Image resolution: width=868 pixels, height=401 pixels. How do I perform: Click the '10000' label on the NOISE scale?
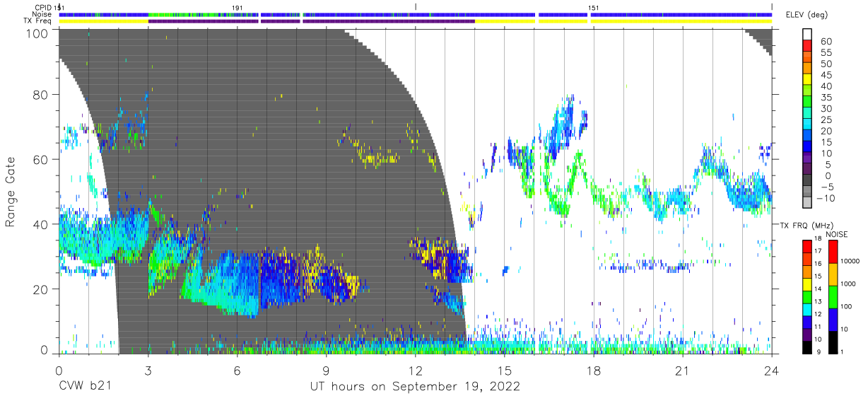(850, 262)
